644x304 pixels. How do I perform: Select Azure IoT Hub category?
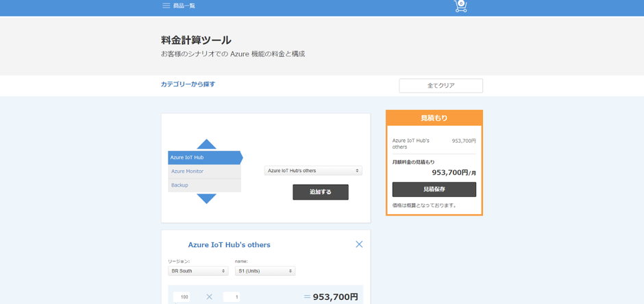205,158
